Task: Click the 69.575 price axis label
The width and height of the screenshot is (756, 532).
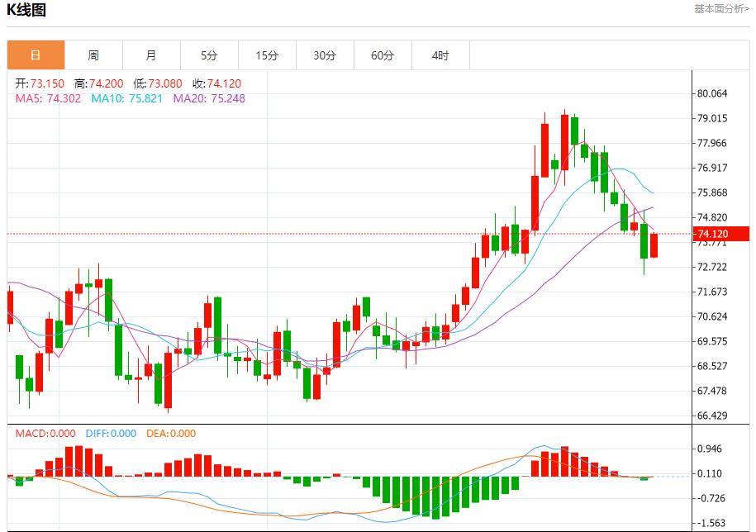Action: (712, 341)
